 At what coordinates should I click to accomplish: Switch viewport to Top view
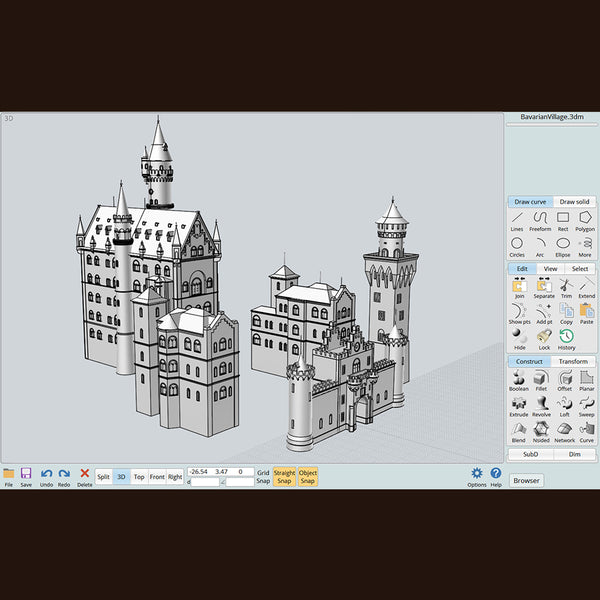point(139,477)
